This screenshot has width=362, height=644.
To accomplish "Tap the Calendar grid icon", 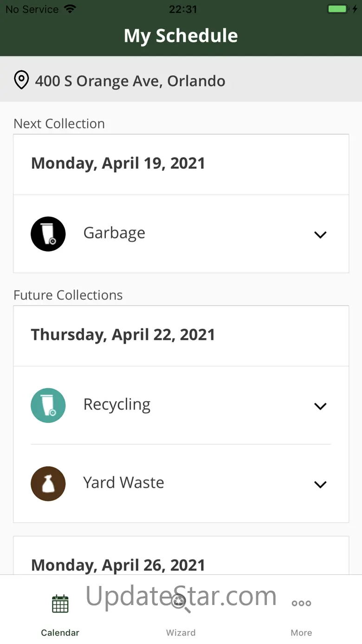I will click(x=60, y=604).
